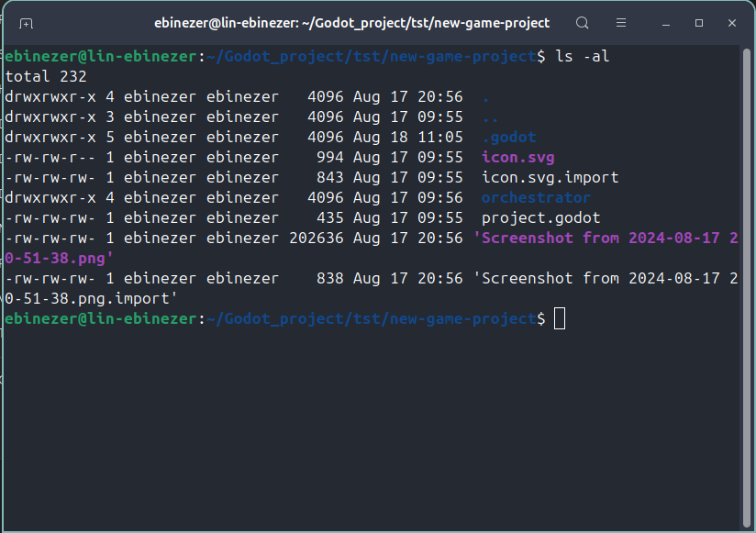This screenshot has width=756, height=533.
Task: Open the hamburger menu
Action: click(622, 23)
